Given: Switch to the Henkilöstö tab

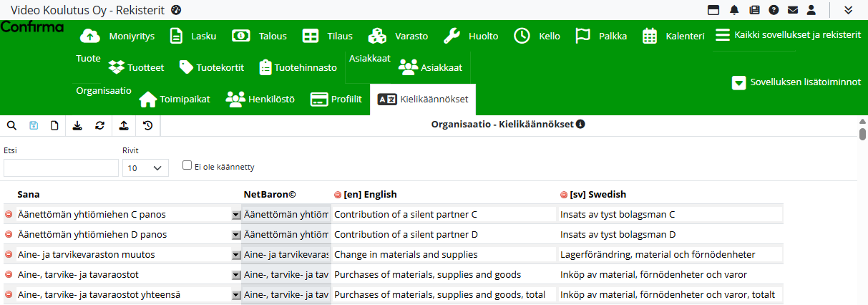Looking at the screenshot, I should pyautogui.click(x=260, y=100).
